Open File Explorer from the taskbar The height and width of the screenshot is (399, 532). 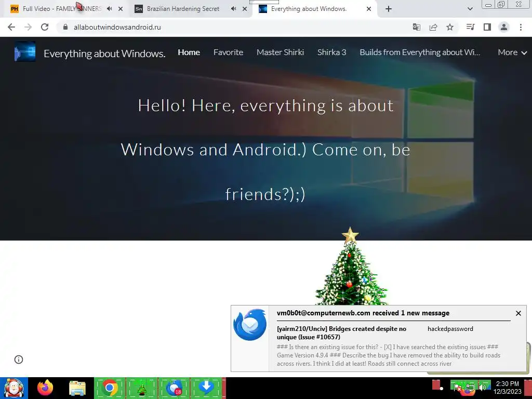77,388
